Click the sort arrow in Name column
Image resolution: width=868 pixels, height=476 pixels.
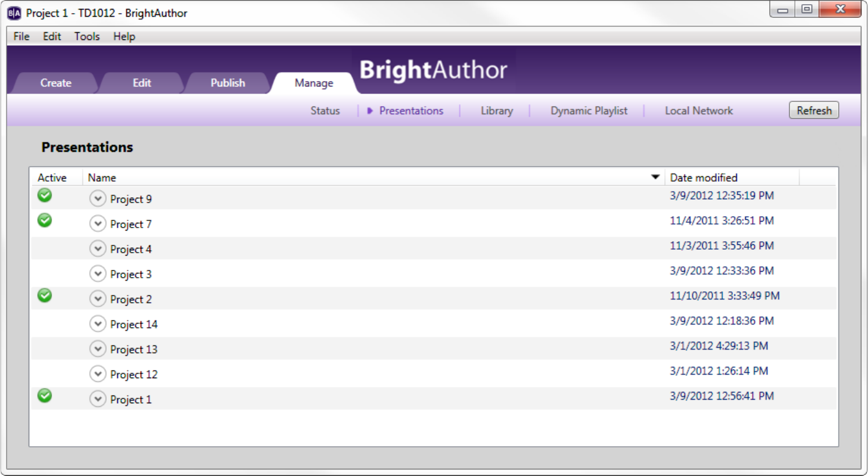click(655, 177)
